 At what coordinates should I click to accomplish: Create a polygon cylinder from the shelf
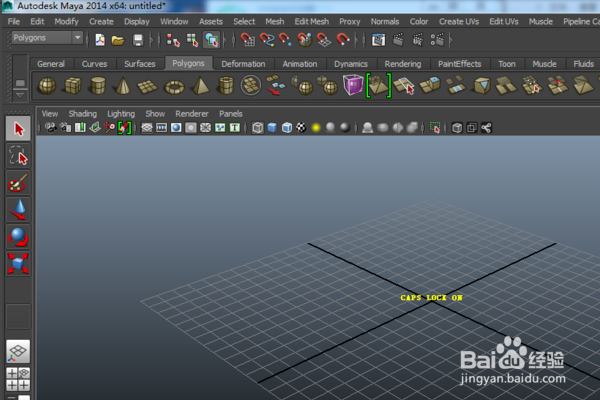click(x=98, y=85)
